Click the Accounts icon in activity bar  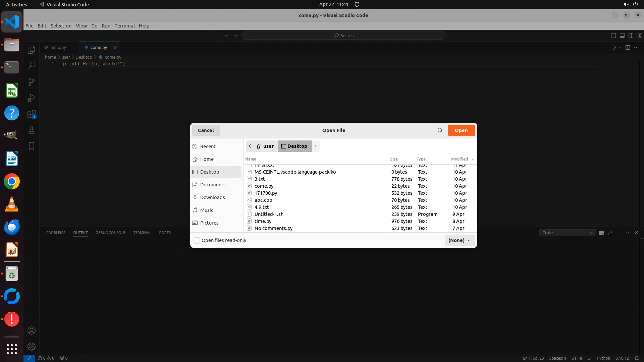pos(32,330)
